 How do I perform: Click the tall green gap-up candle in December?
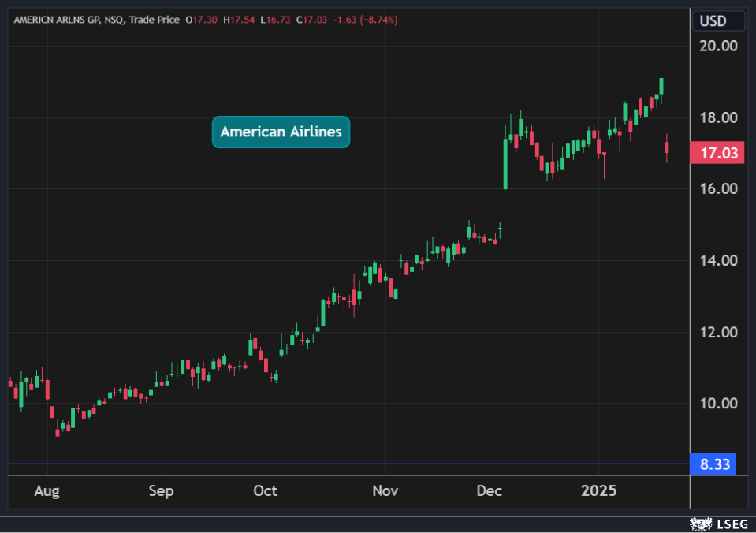coord(505,163)
